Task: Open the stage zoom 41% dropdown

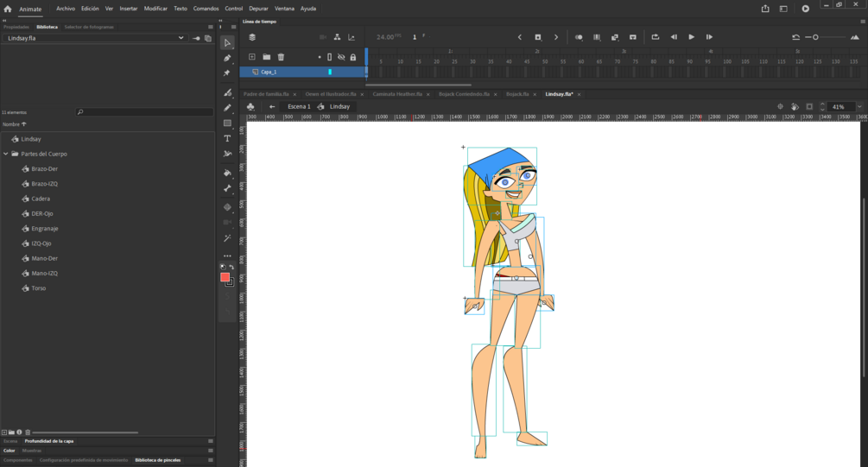Action: pos(858,107)
